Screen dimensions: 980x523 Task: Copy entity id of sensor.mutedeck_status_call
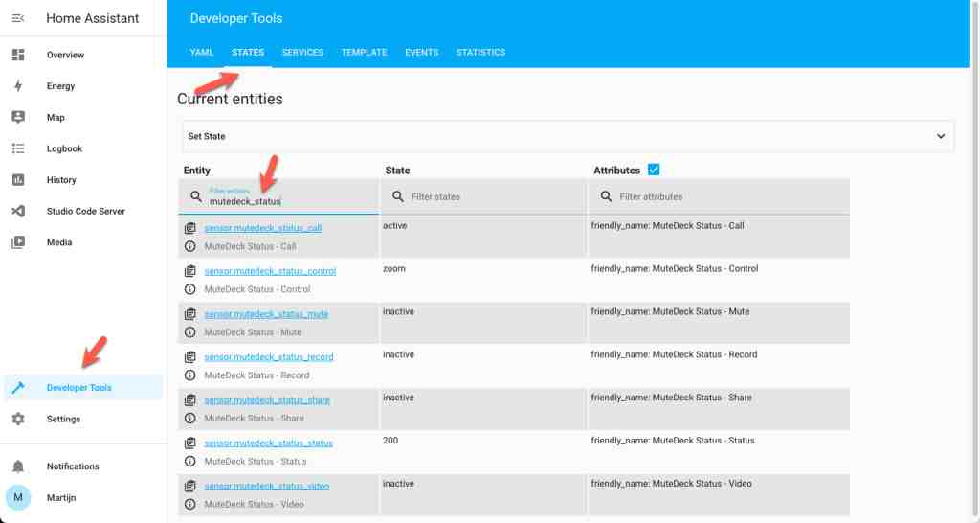click(190, 228)
